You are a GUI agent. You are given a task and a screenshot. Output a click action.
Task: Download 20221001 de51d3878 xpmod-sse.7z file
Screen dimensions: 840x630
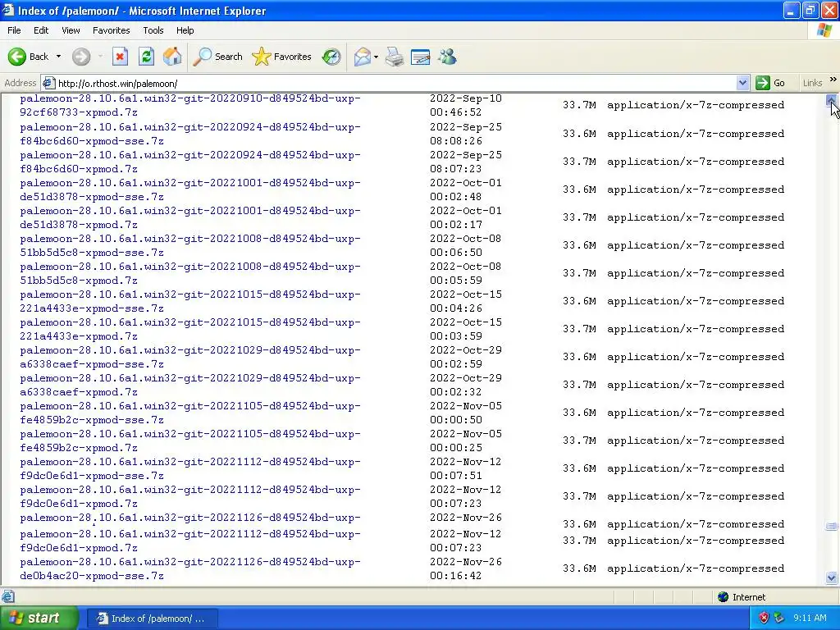pos(189,189)
